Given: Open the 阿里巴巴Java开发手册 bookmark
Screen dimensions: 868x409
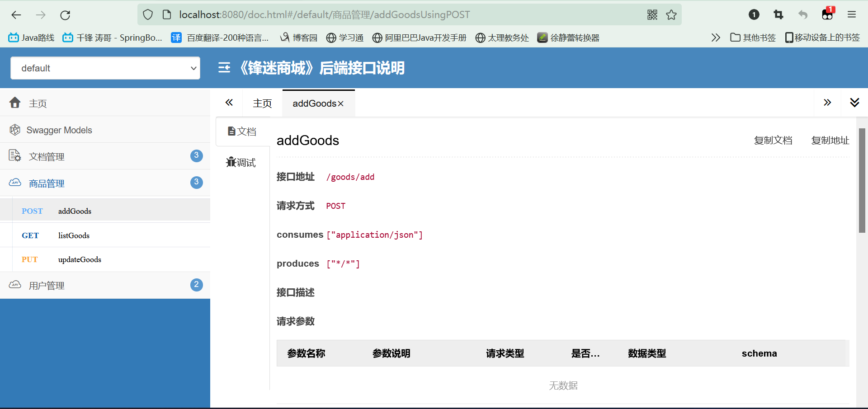Looking at the screenshot, I should (420, 38).
